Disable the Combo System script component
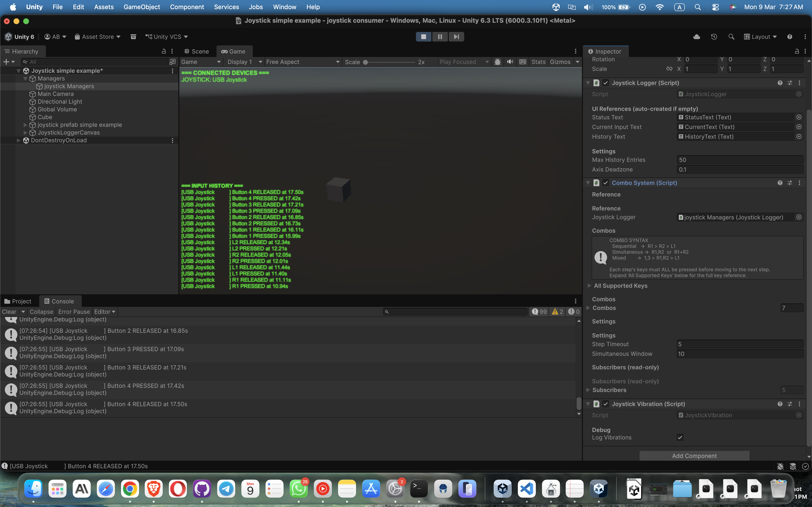812x507 pixels. 606,183
